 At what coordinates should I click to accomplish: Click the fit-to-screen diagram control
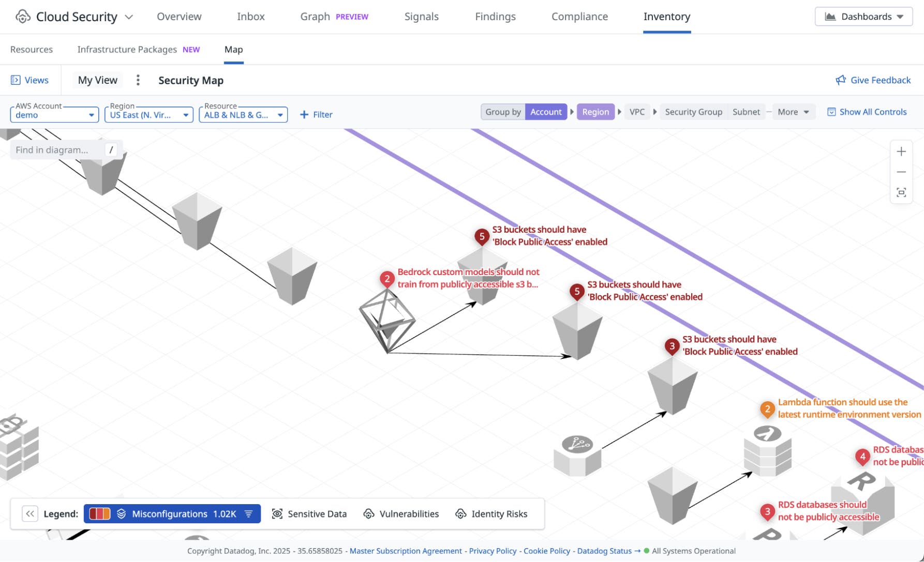pyautogui.click(x=901, y=192)
